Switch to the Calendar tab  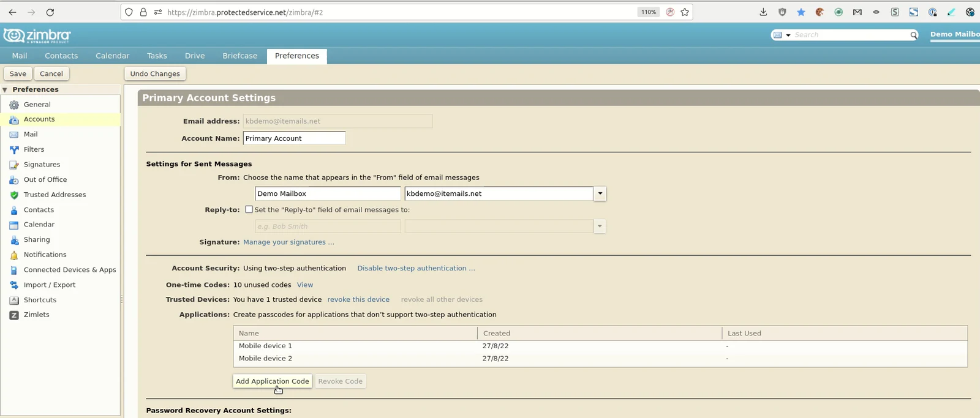pos(113,56)
